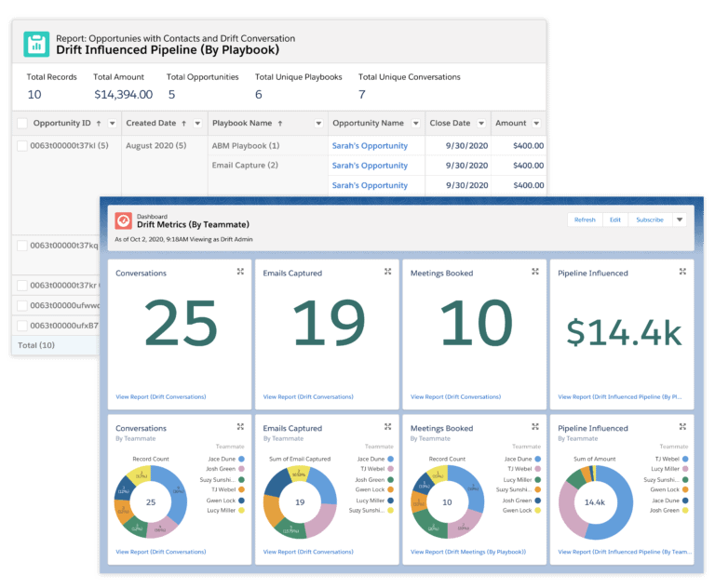This screenshot has width=715, height=588.
Task: Sort by the Close Date column header
Action: click(x=450, y=123)
